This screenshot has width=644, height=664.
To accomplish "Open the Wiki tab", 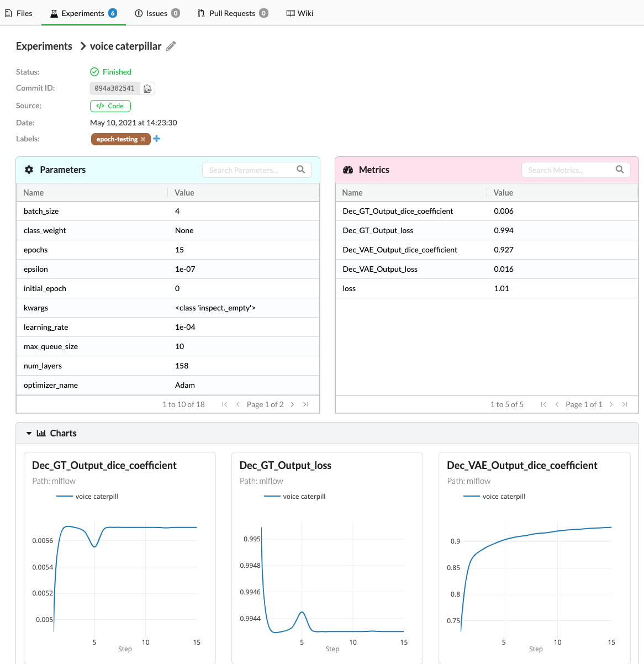I will coord(299,13).
